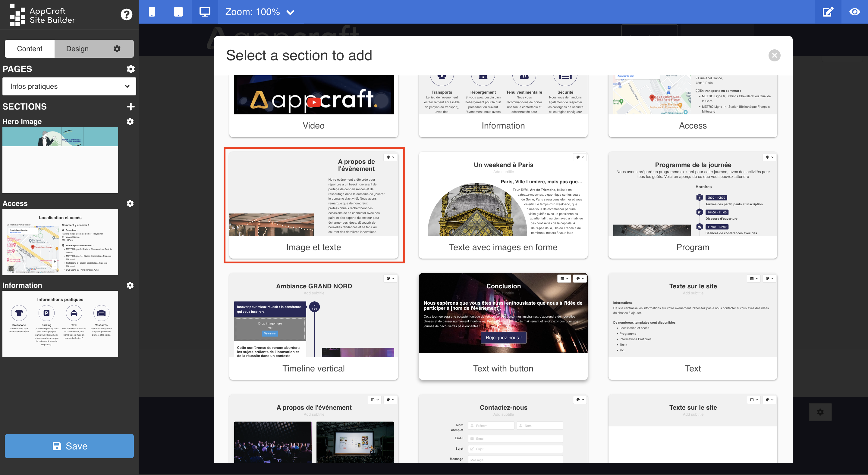Click the edit pencil icon in top bar
The height and width of the screenshot is (475, 868).
click(828, 12)
